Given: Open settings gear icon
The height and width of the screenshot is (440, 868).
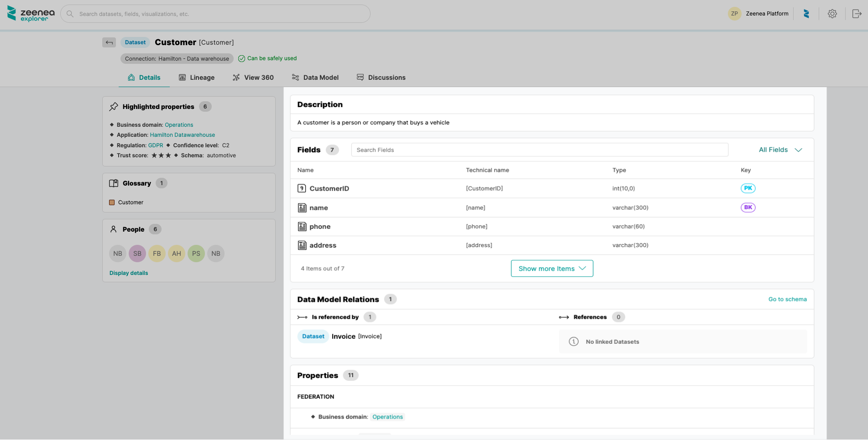Looking at the screenshot, I should [x=832, y=14].
